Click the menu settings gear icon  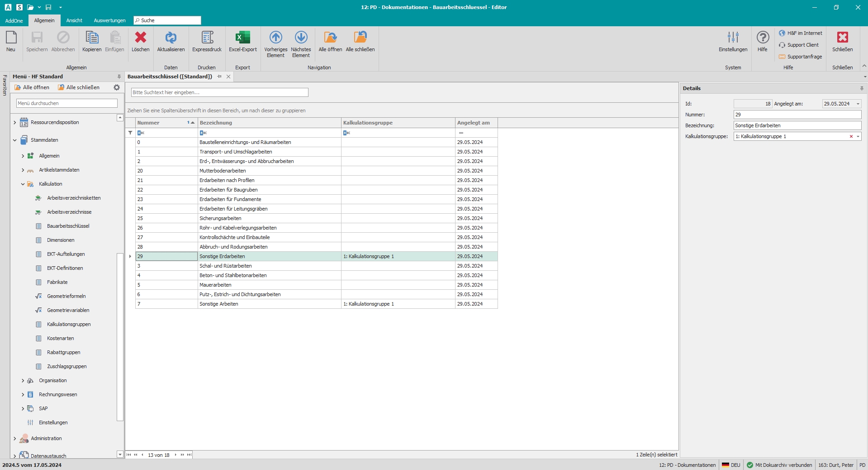point(117,87)
